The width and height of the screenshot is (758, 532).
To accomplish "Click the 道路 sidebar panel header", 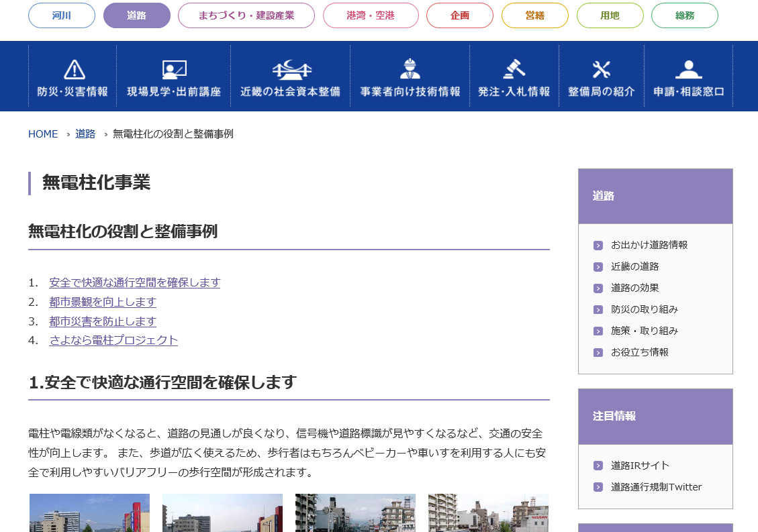I will pyautogui.click(x=655, y=196).
